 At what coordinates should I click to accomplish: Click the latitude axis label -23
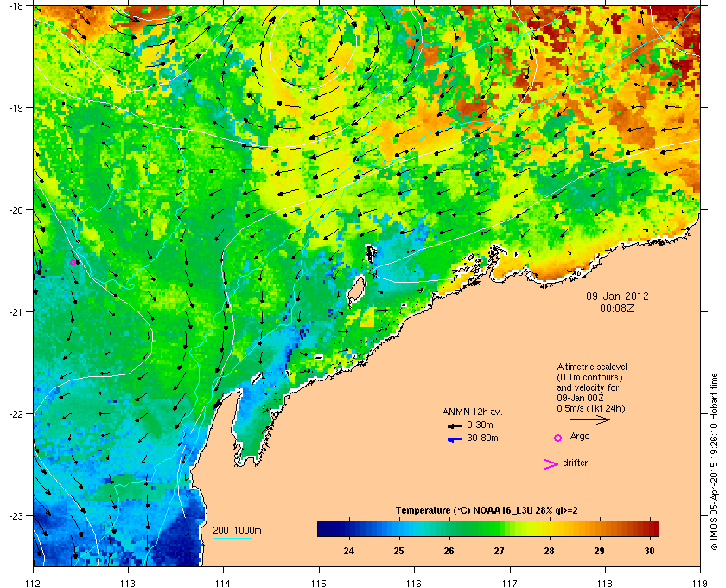tap(16, 515)
